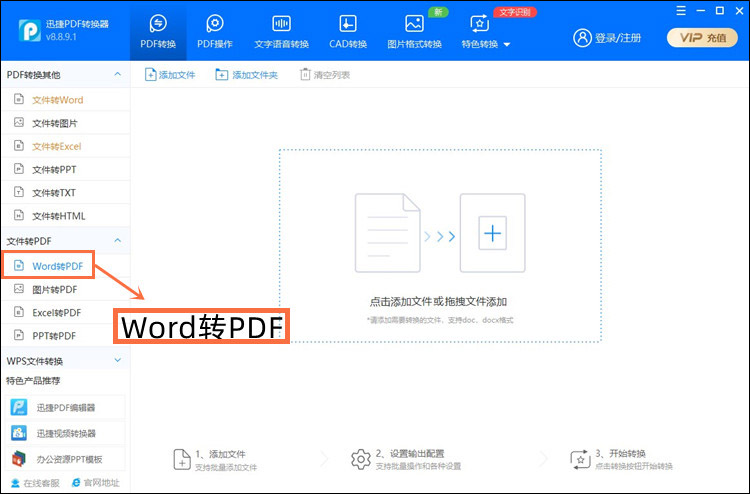Viewport: 750px width, 494px height.
Task: Click the 特色转换 star icon
Action: pos(479,23)
